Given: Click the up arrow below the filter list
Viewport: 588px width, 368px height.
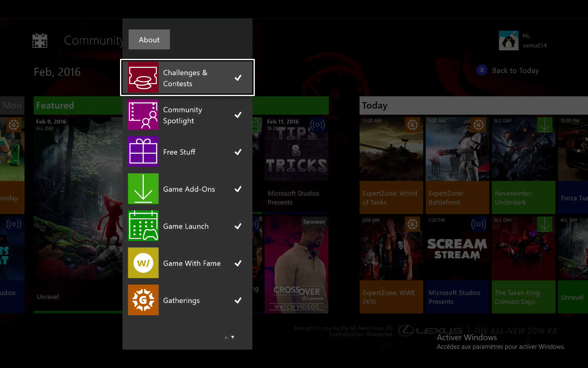Looking at the screenshot, I should [x=226, y=337].
